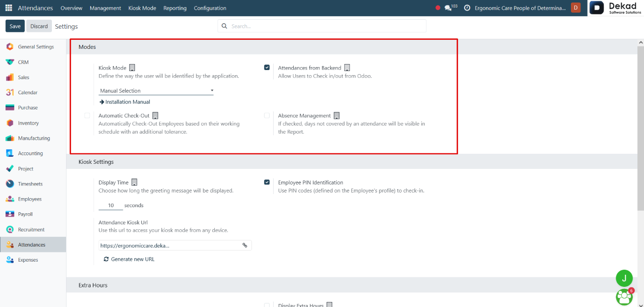This screenshot has width=644, height=307.
Task: Enable the Absence Management checkbox
Action: click(267, 115)
